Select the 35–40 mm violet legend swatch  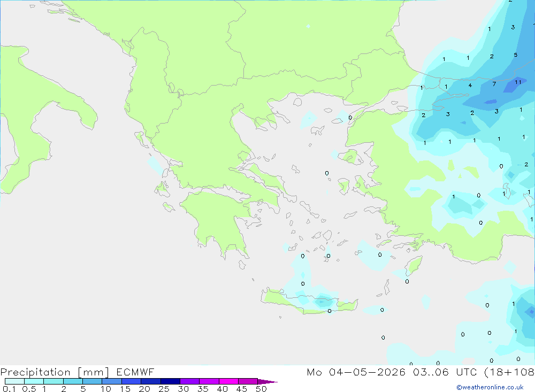coord(209,381)
